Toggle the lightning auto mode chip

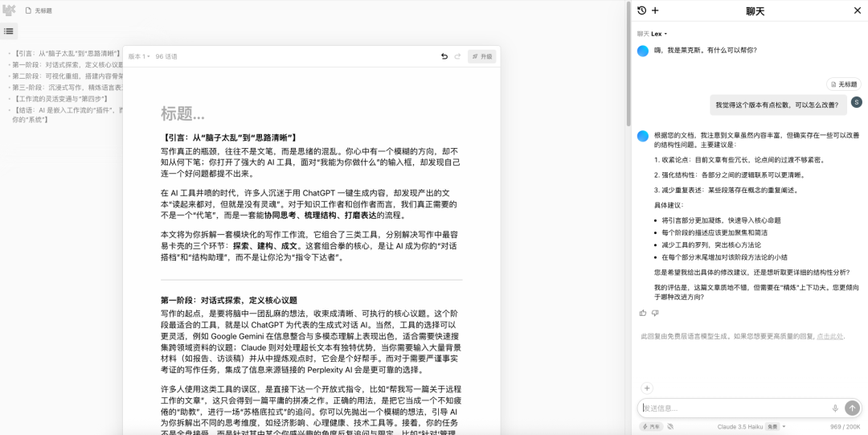pyautogui.click(x=652, y=427)
